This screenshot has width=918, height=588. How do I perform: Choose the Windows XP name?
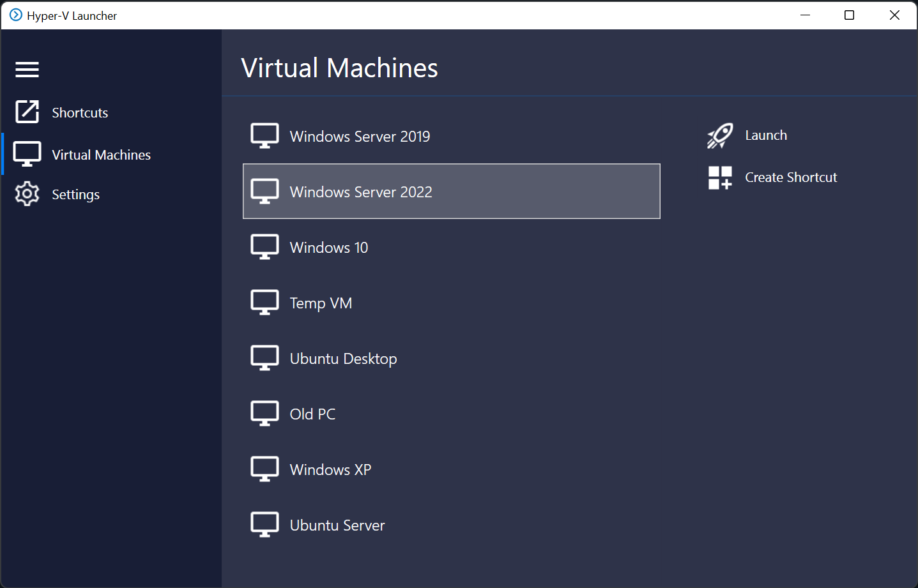coord(330,470)
